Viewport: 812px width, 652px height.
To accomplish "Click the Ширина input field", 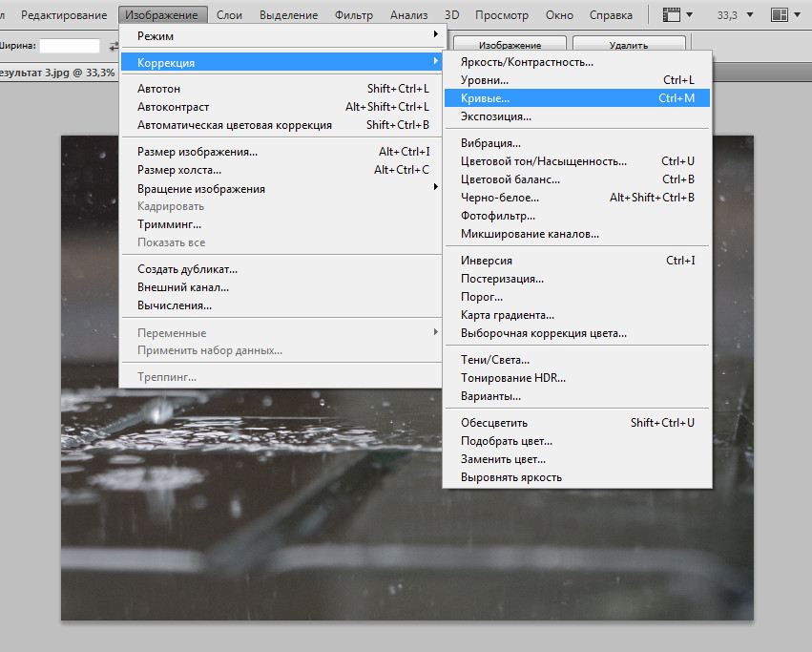I will point(69,46).
